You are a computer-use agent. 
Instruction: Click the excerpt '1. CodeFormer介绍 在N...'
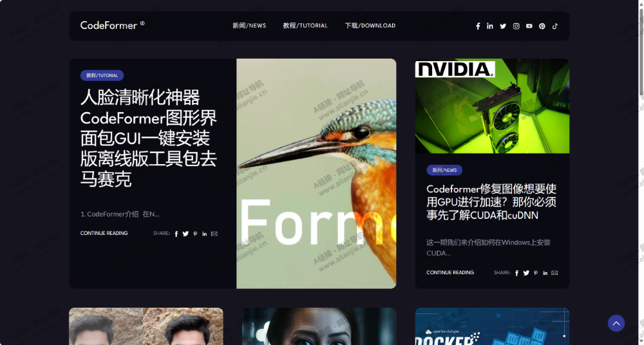click(120, 214)
